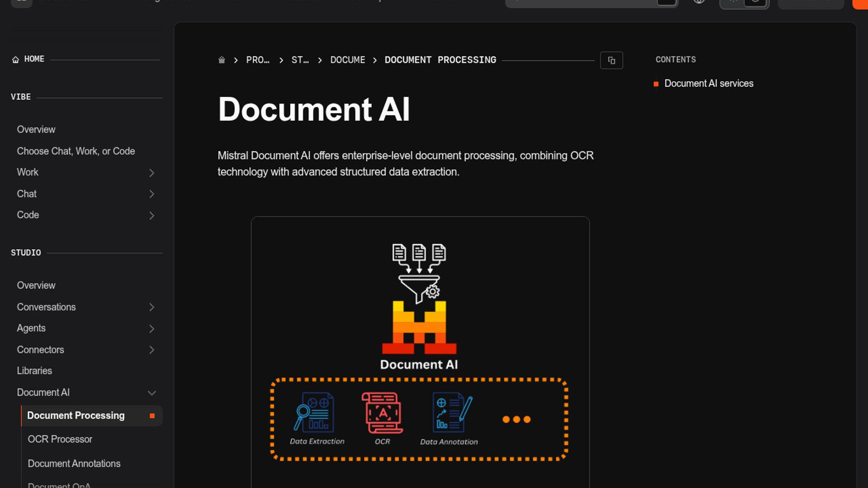The image size is (868, 488).
Task: Click the Chat sidebar item
Action: [x=27, y=194]
